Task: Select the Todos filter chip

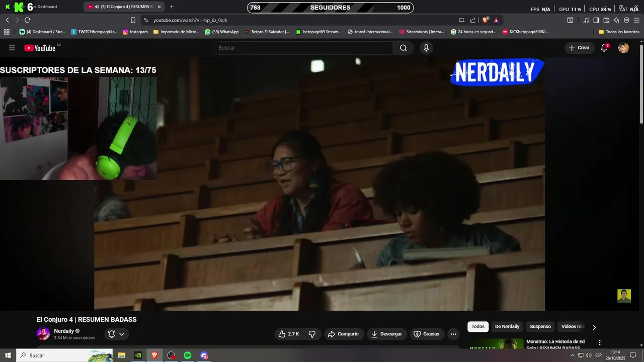Action: point(478,327)
